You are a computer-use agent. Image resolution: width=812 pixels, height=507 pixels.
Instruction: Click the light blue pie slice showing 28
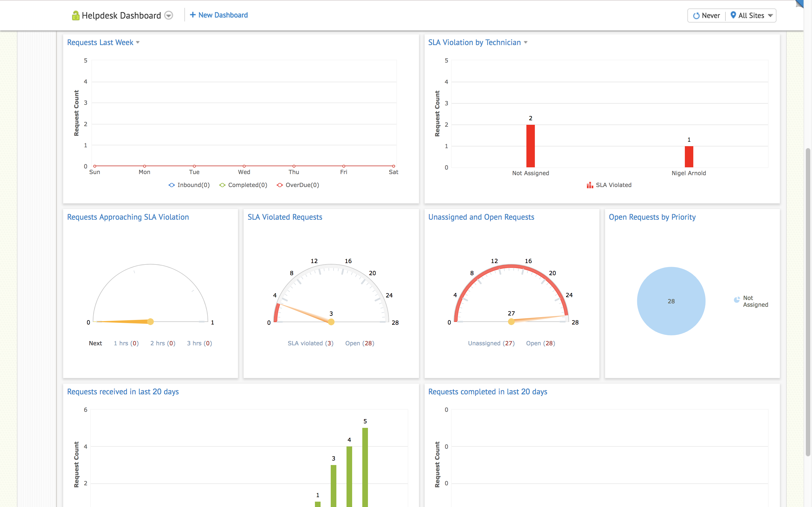(671, 301)
